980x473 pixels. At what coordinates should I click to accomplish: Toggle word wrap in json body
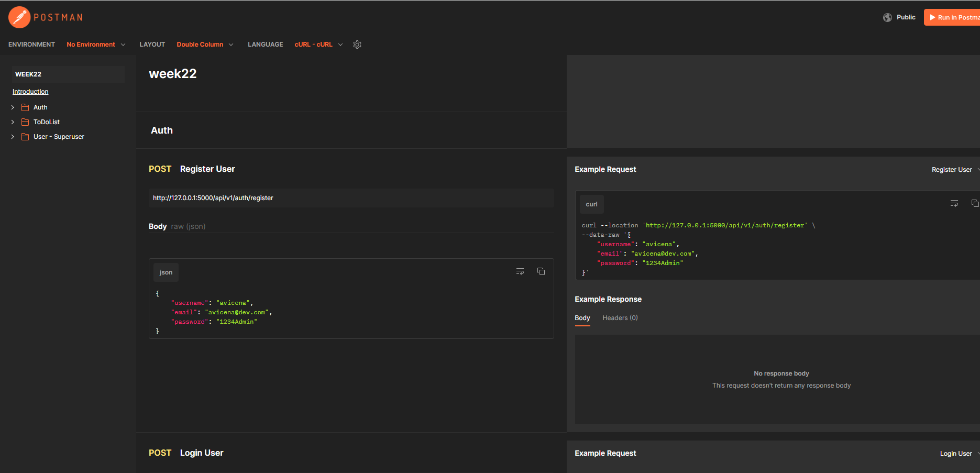pos(520,271)
